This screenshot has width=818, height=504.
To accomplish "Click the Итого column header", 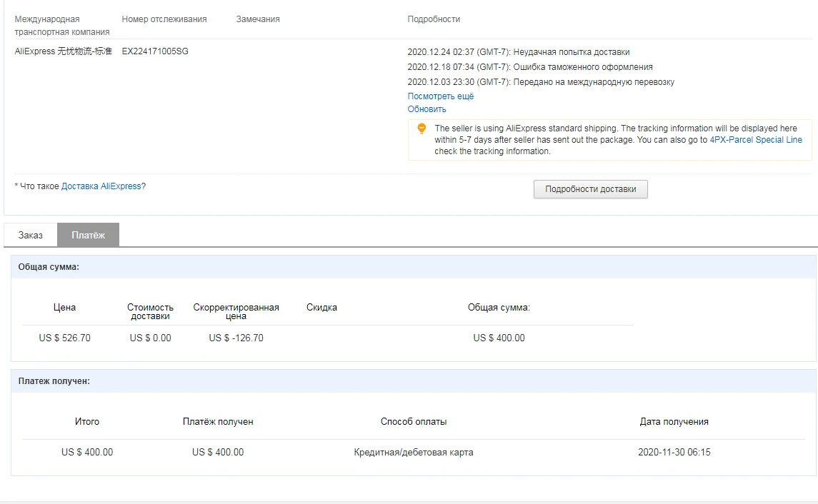I will click(x=87, y=422).
